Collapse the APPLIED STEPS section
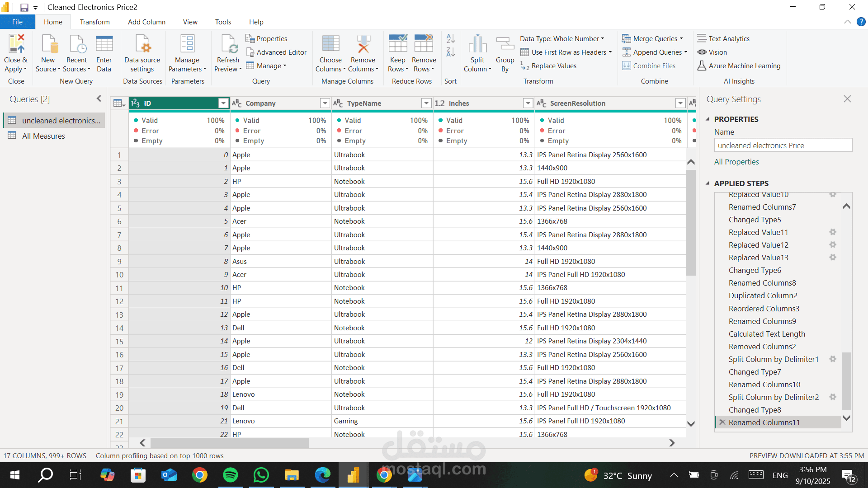 pyautogui.click(x=708, y=183)
